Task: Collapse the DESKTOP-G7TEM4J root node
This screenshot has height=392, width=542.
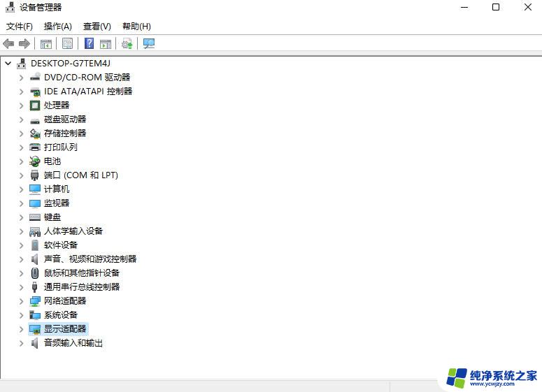Action: tap(8, 64)
